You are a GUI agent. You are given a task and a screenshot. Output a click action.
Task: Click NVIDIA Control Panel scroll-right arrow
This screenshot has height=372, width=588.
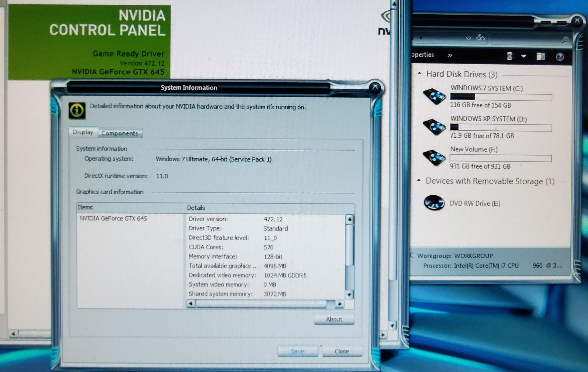tap(383, 335)
